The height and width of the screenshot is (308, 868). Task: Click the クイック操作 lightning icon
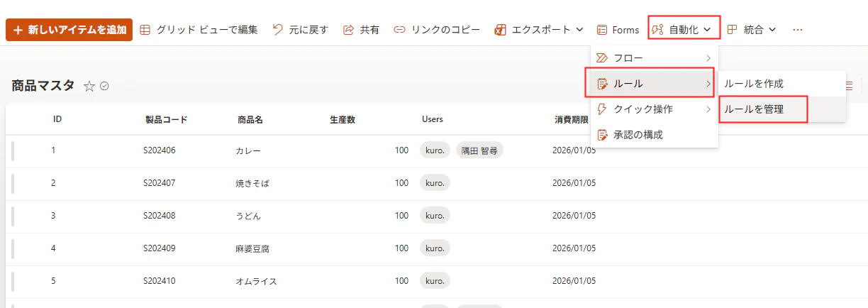(x=603, y=109)
